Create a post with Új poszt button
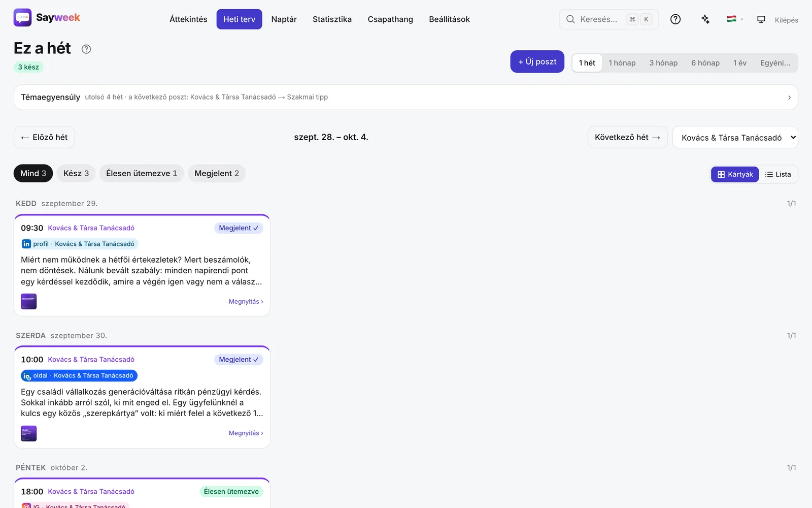Viewport: 812px width, 508px height. pyautogui.click(x=537, y=61)
